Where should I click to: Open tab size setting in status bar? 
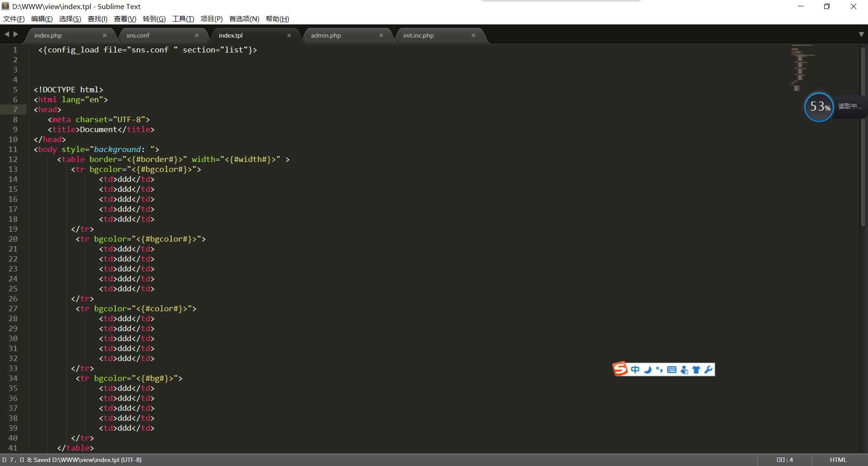[x=785, y=460]
